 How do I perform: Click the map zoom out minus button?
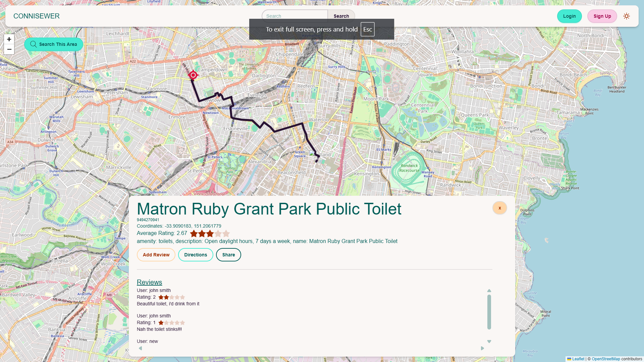pyautogui.click(x=9, y=49)
